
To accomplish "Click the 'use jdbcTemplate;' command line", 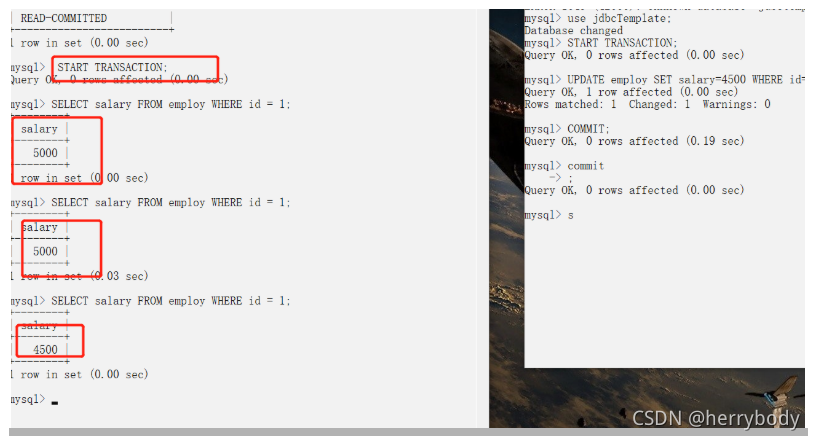I will pyautogui.click(x=619, y=18).
